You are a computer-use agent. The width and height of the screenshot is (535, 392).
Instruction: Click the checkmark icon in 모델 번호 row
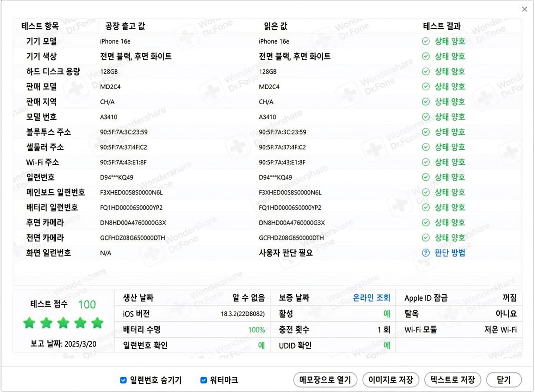426,117
